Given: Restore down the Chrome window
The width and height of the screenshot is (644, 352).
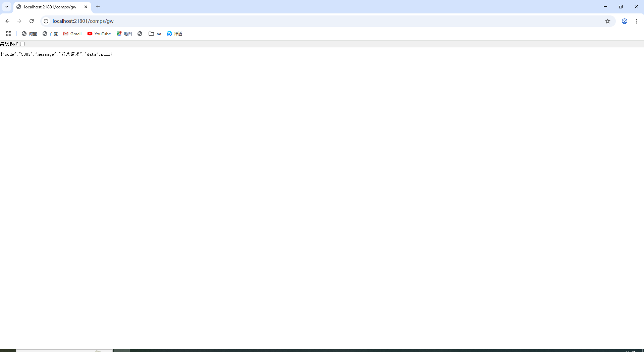Looking at the screenshot, I should tap(621, 7).
